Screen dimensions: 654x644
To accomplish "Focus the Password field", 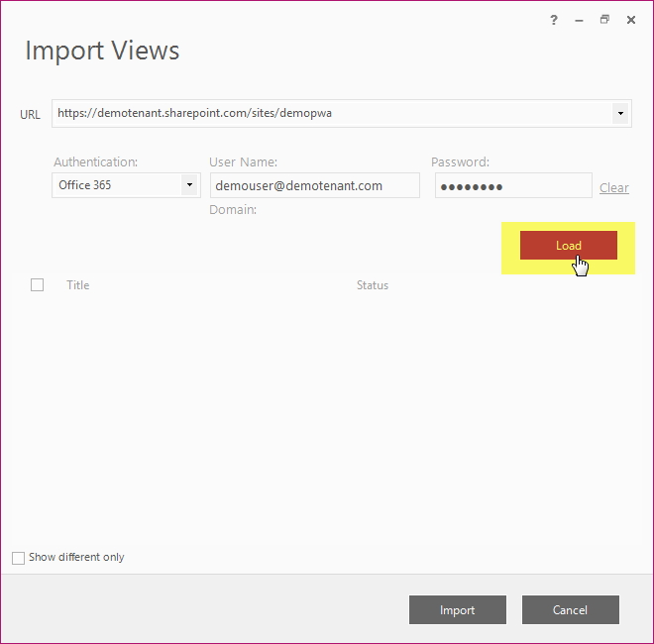I will 513,185.
